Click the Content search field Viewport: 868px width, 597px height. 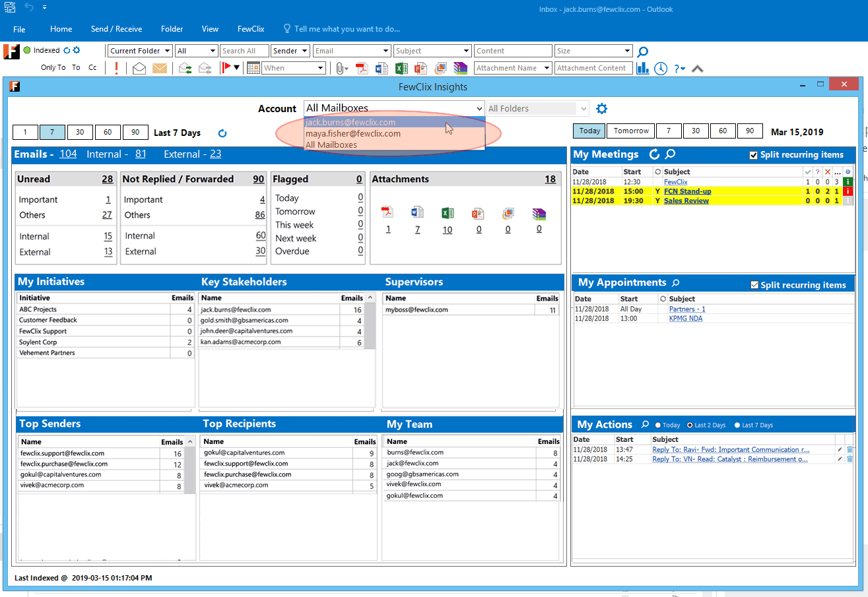[513, 51]
